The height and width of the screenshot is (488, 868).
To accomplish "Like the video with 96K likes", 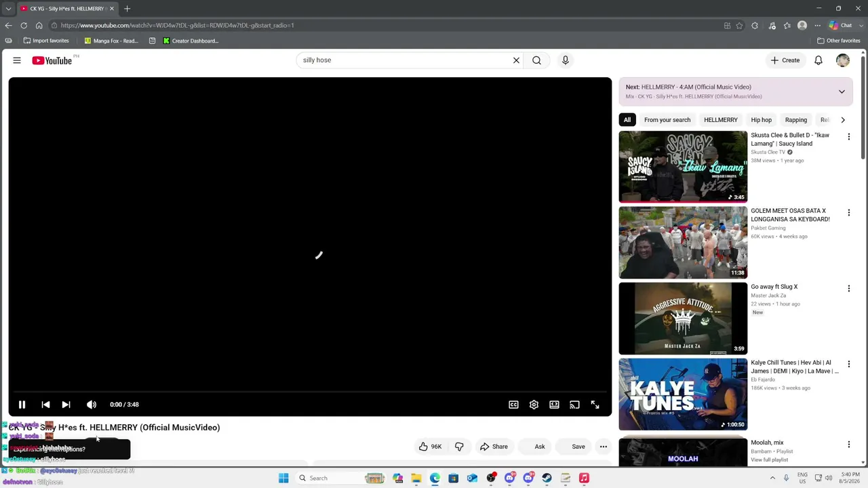I will 430,447.
